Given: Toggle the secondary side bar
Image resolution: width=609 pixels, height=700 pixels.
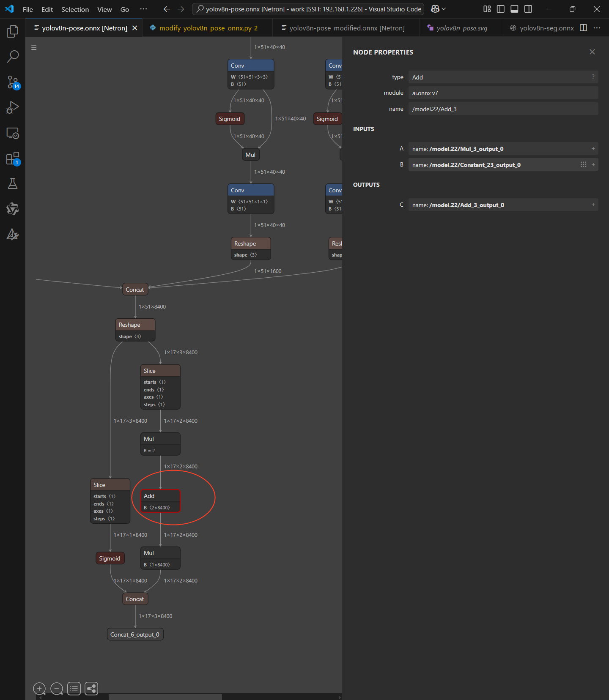Looking at the screenshot, I should pos(528,9).
